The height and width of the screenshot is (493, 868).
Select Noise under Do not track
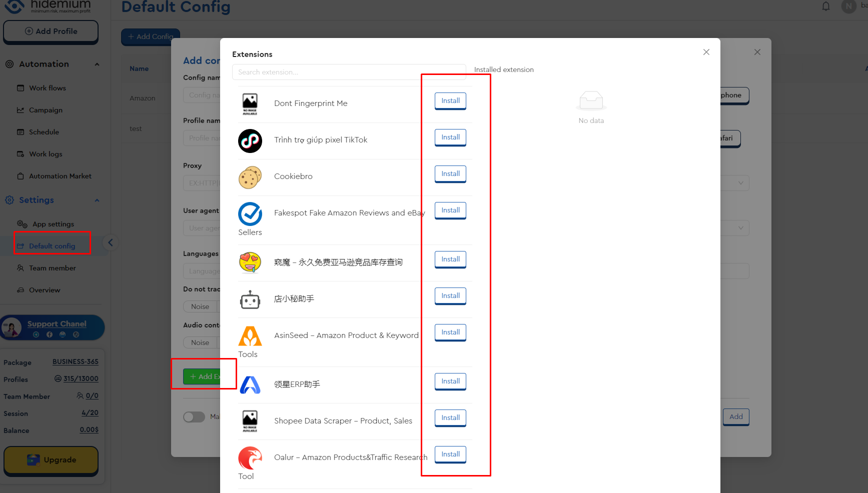[200, 306]
